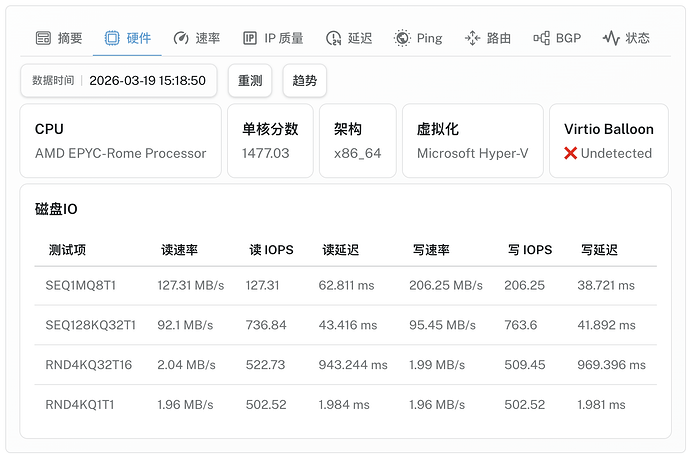The image size is (690, 457).
Task: Select the SEQ1MQ8T1 row label
Action: pyautogui.click(x=81, y=285)
